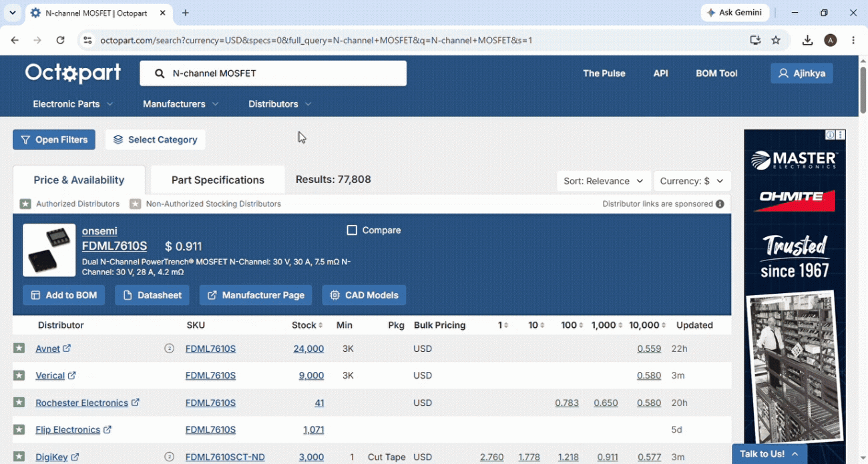The height and width of the screenshot is (464, 868).
Task: Open the Ajinkya account button
Action: (802, 73)
